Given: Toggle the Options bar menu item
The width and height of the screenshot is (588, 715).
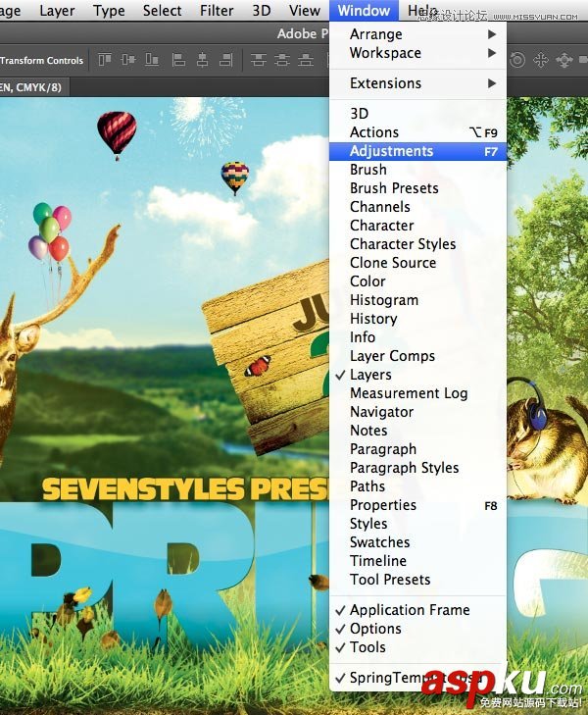Looking at the screenshot, I should coord(417,629).
